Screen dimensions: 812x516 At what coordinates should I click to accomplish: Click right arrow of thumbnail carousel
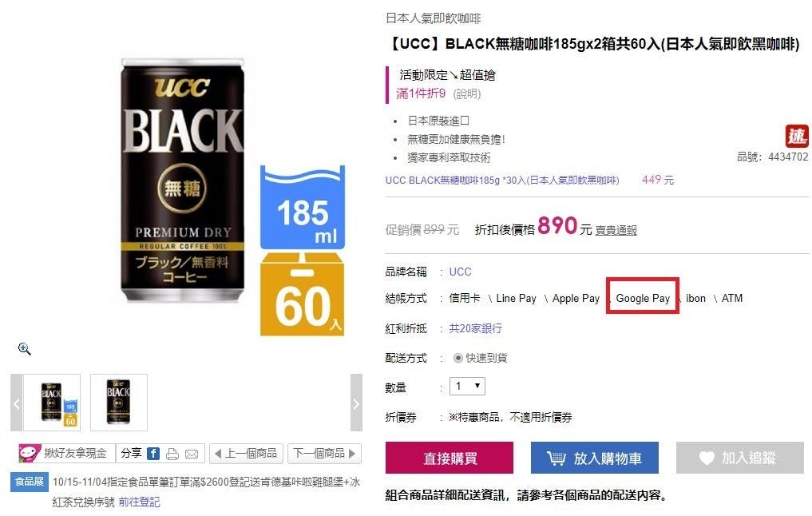pos(356,403)
